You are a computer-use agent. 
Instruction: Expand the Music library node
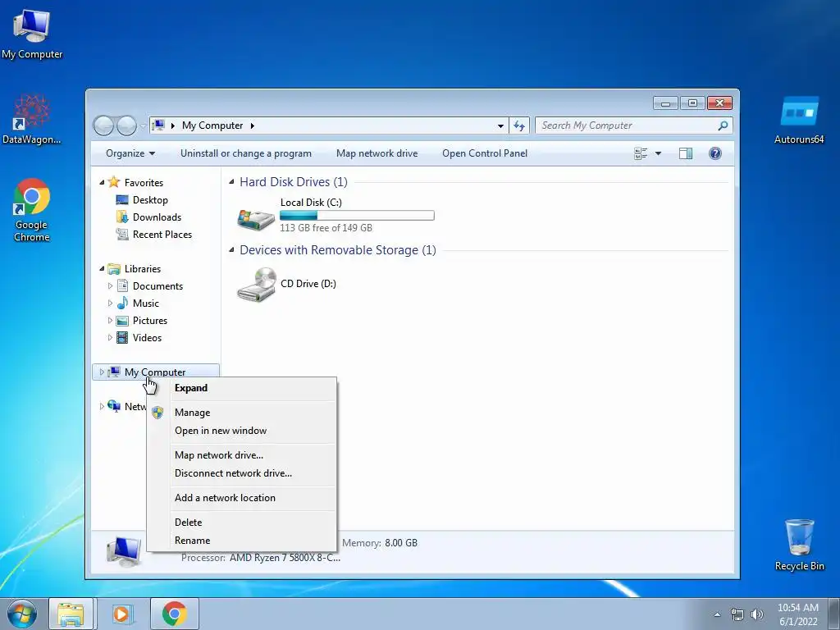tap(111, 304)
